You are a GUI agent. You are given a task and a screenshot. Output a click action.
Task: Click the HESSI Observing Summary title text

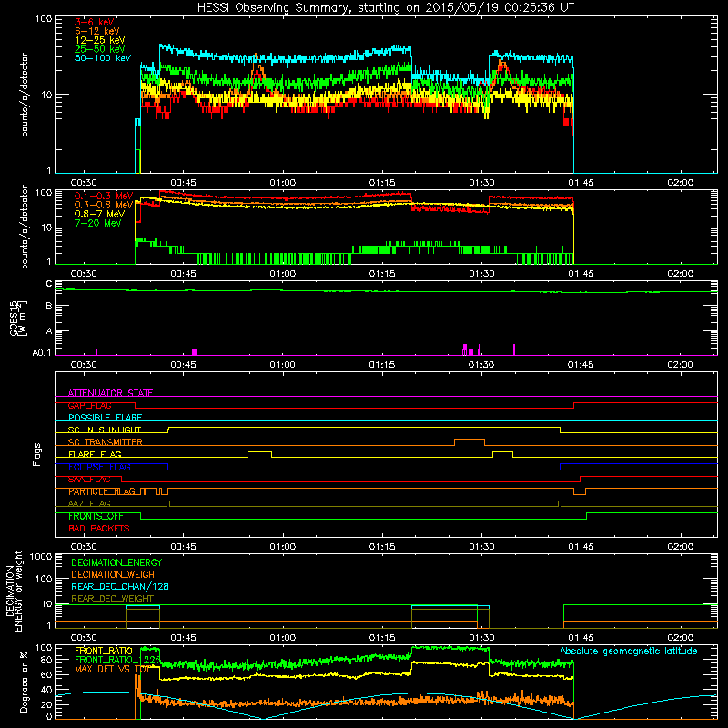coord(386,7)
